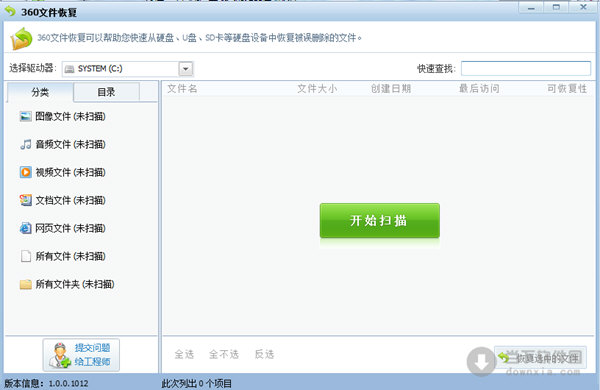Click the engineer avatar icon
The image size is (600, 390).
click(59, 355)
